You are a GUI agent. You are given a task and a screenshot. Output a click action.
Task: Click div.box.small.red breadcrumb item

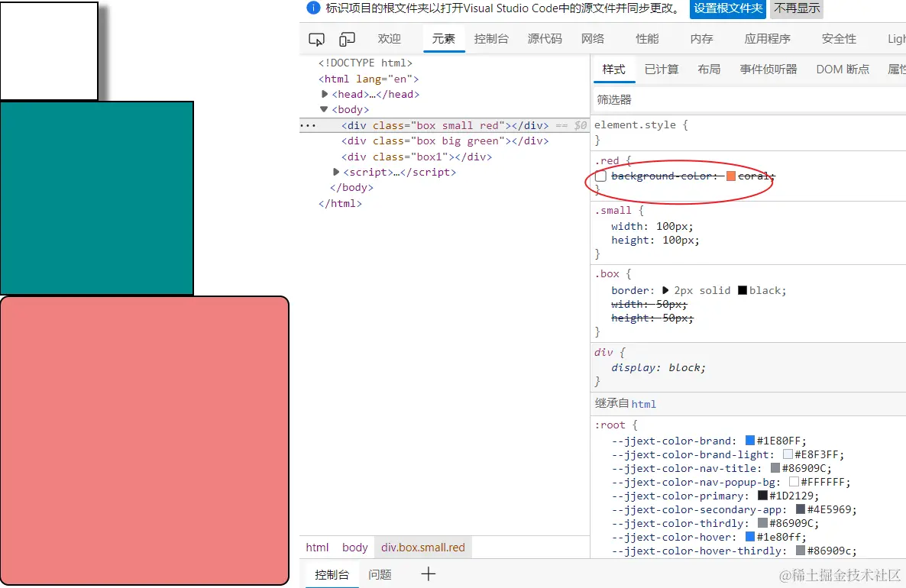[423, 547]
